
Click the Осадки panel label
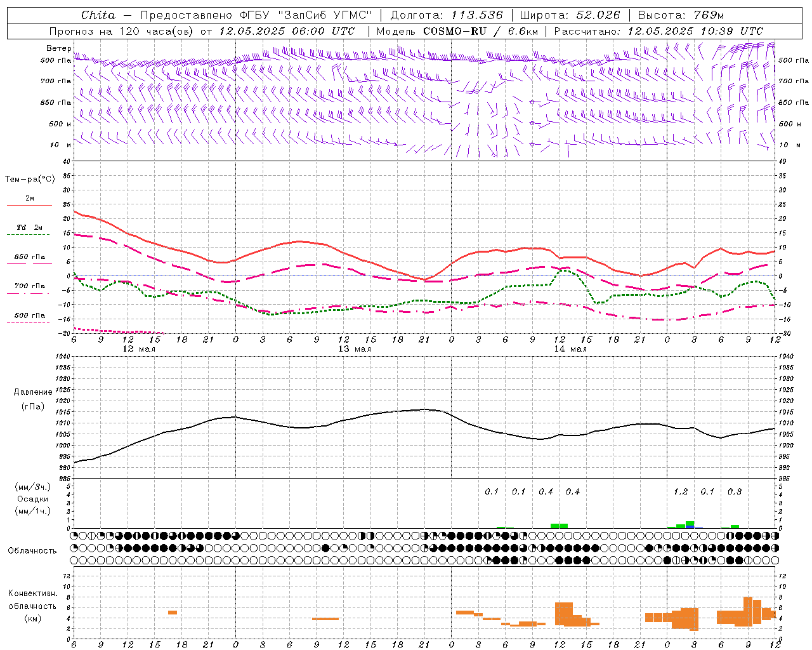click(x=32, y=499)
